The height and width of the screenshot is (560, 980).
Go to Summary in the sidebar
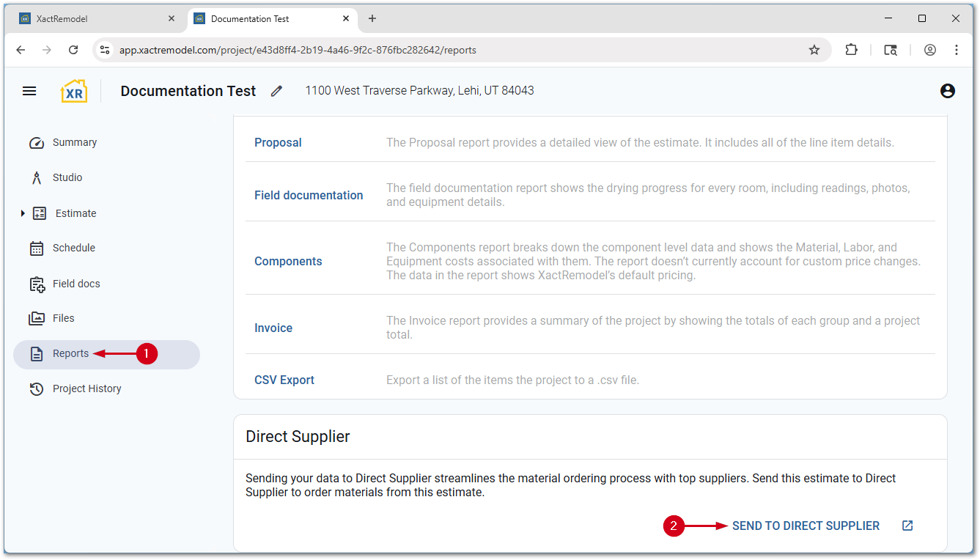(x=74, y=142)
